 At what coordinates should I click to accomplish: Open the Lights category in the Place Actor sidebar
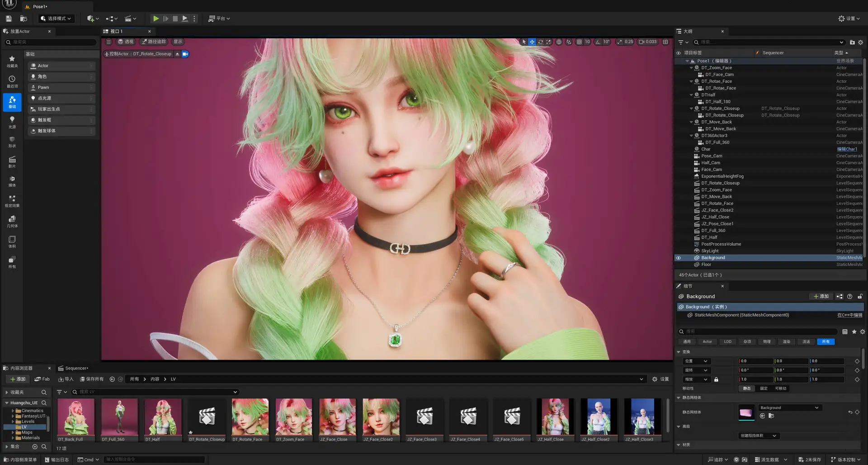pyautogui.click(x=12, y=121)
